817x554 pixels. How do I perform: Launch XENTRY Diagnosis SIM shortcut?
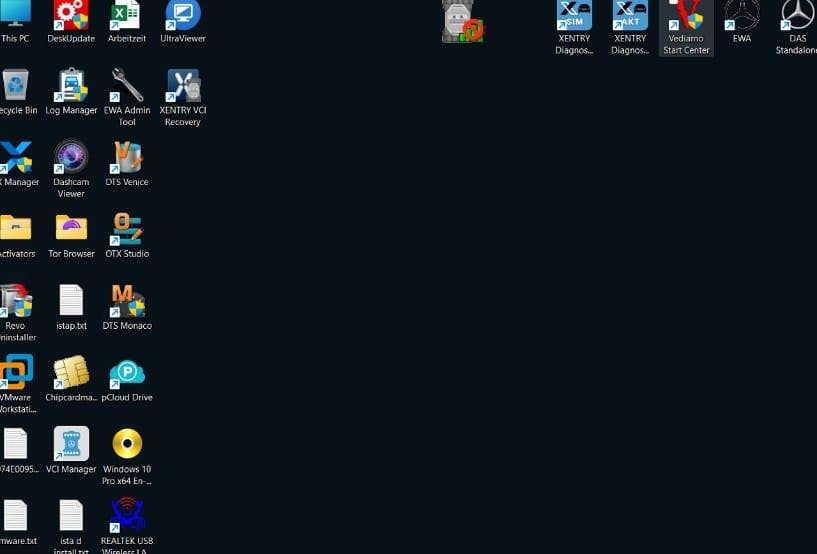pos(574,27)
